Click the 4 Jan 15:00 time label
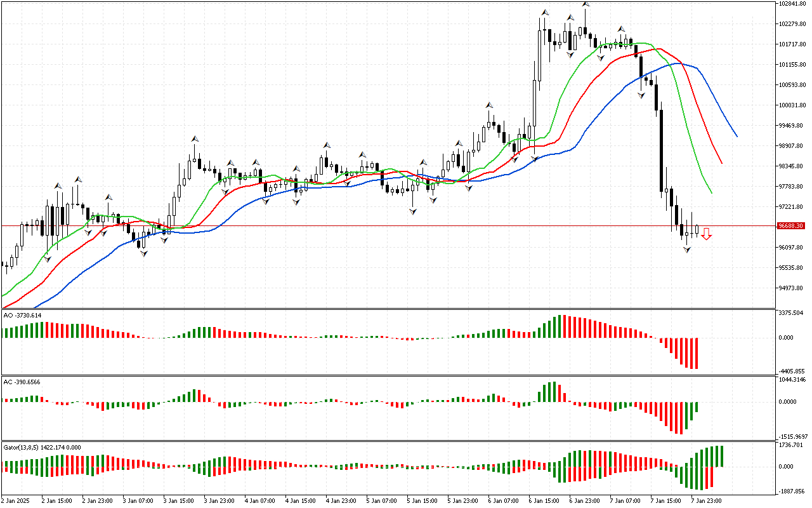Screen dimensions: 812x508 (300, 500)
